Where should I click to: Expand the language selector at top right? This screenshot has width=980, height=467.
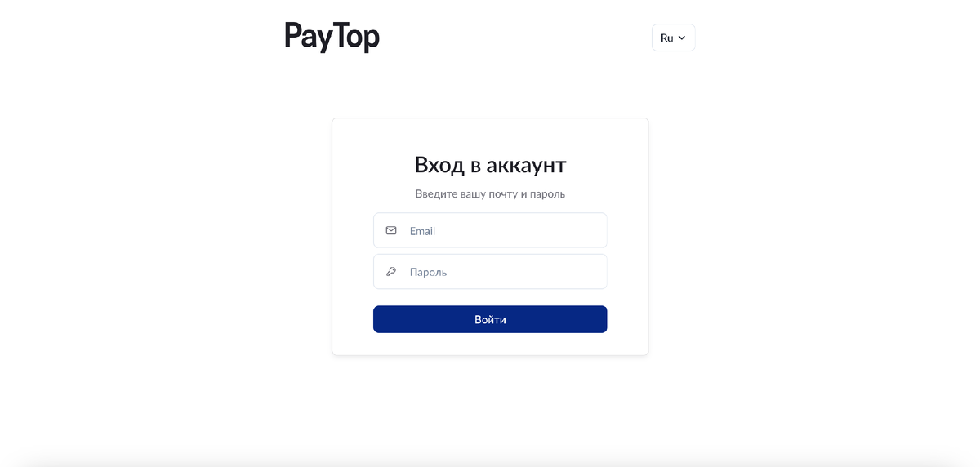tap(674, 38)
